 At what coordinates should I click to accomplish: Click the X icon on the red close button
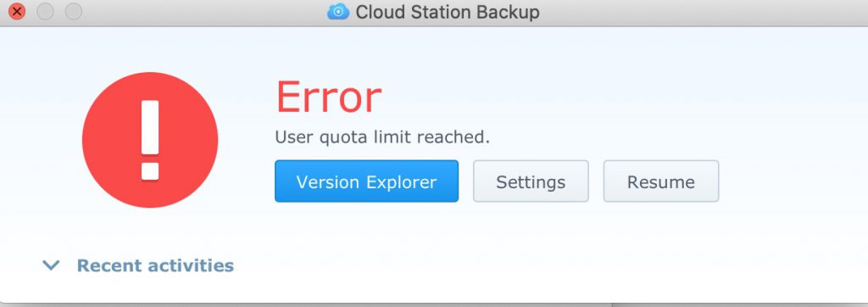[x=17, y=11]
